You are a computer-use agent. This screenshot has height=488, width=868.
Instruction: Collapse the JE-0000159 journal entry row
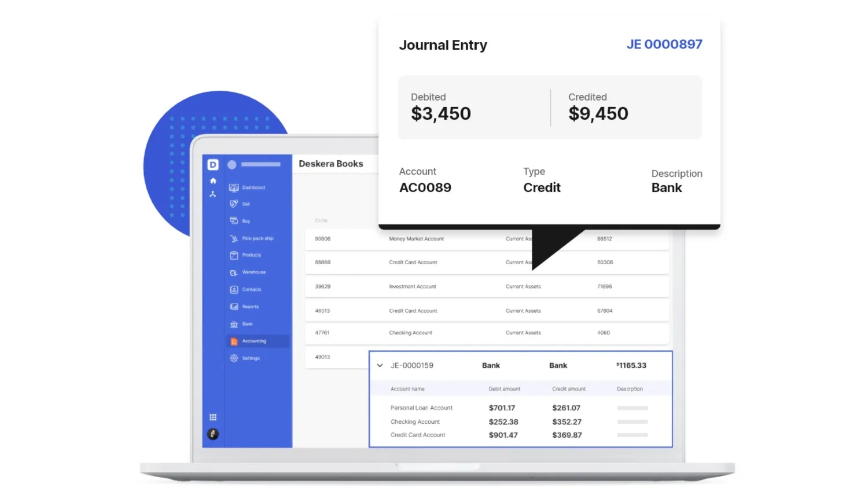coord(380,365)
